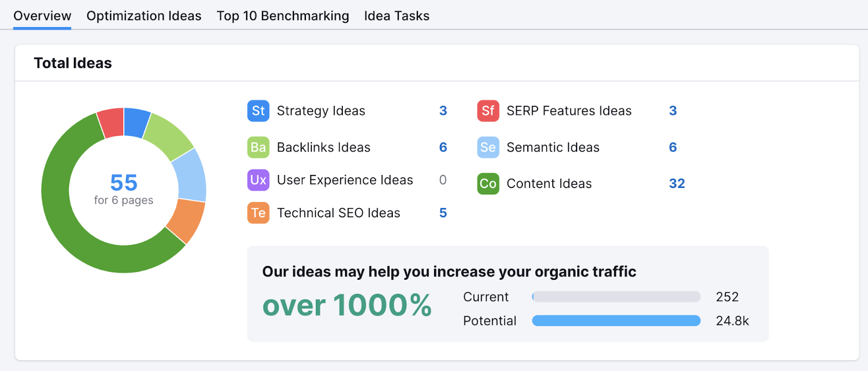The height and width of the screenshot is (371, 868).
Task: Open the Top 10 Benchmarking tab
Action: coord(283,16)
